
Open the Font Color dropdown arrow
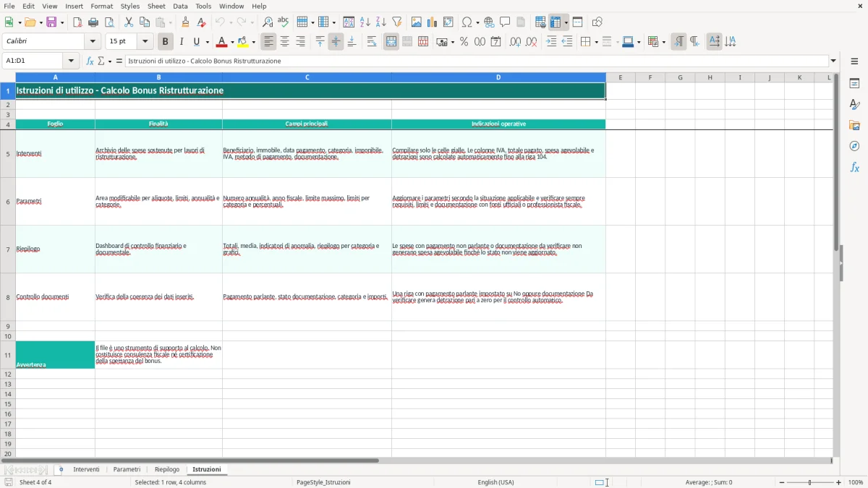[x=231, y=42]
